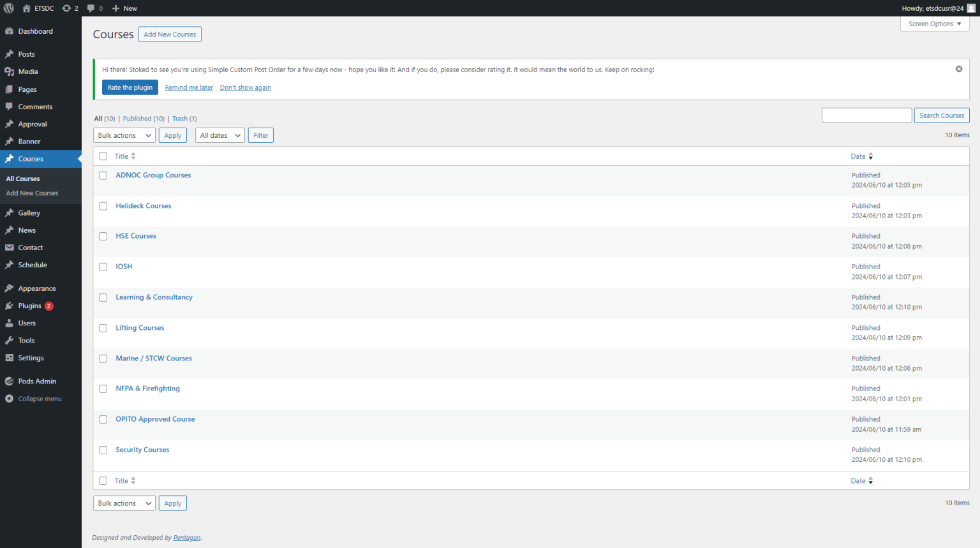Click the Comments speech-bubble icon
This screenshot has height=548, width=980.
10,106
